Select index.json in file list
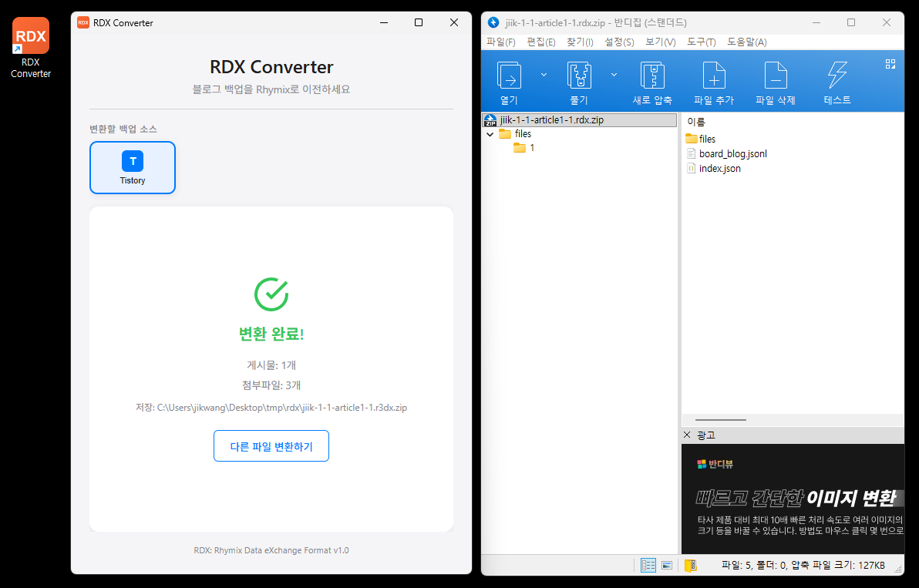Viewport: 919px width, 588px height. click(x=713, y=168)
